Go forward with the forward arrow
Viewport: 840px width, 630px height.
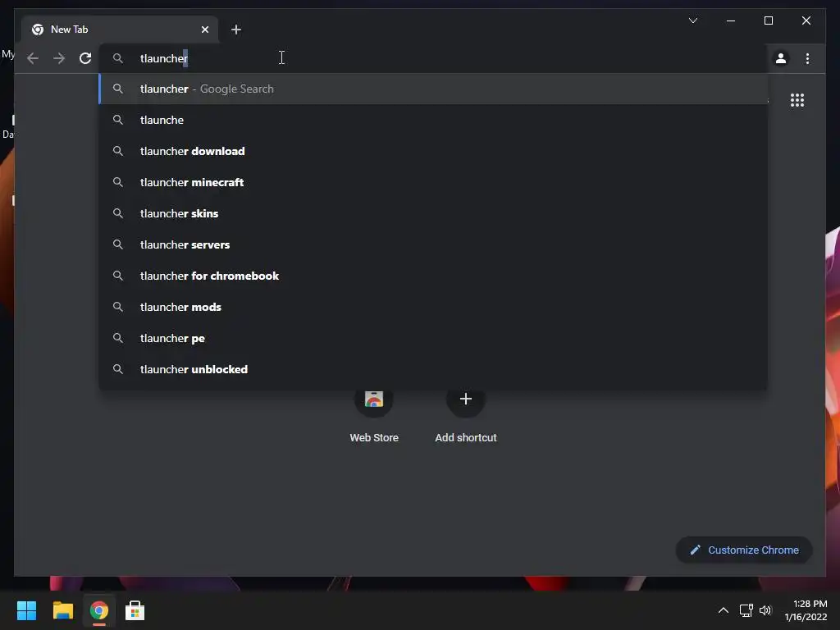point(59,58)
